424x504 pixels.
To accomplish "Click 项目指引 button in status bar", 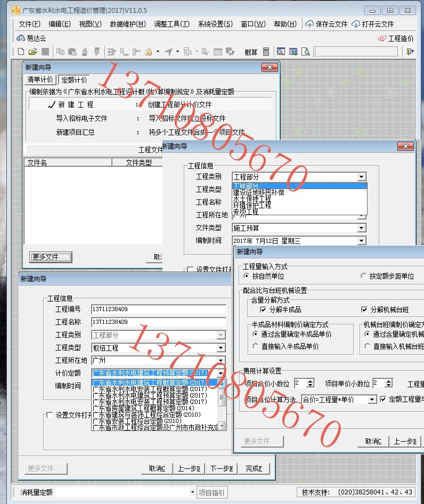I will [x=212, y=492].
